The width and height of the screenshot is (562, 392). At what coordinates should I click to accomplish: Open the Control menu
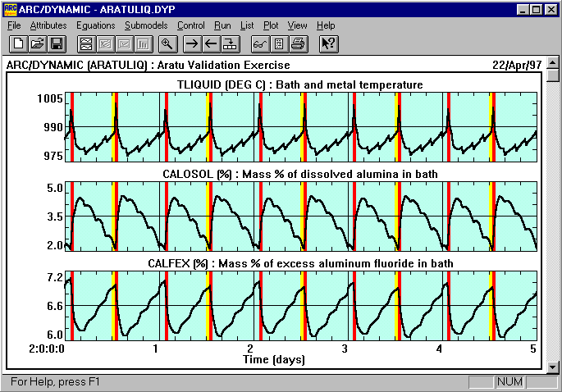pyautogui.click(x=191, y=25)
